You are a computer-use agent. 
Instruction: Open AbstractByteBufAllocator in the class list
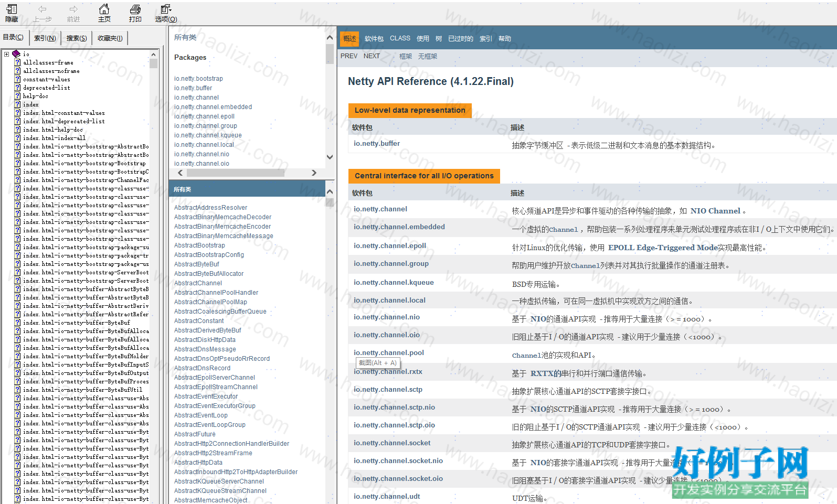[209, 274]
